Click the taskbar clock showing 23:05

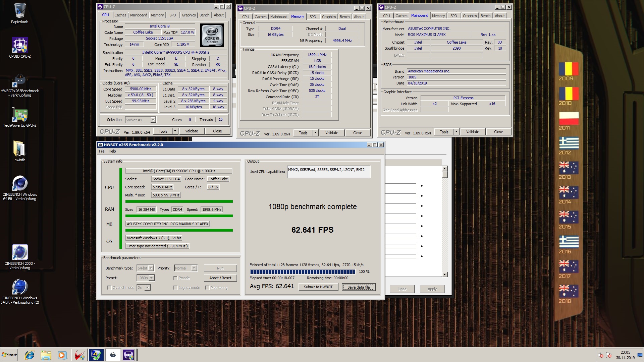(625, 355)
